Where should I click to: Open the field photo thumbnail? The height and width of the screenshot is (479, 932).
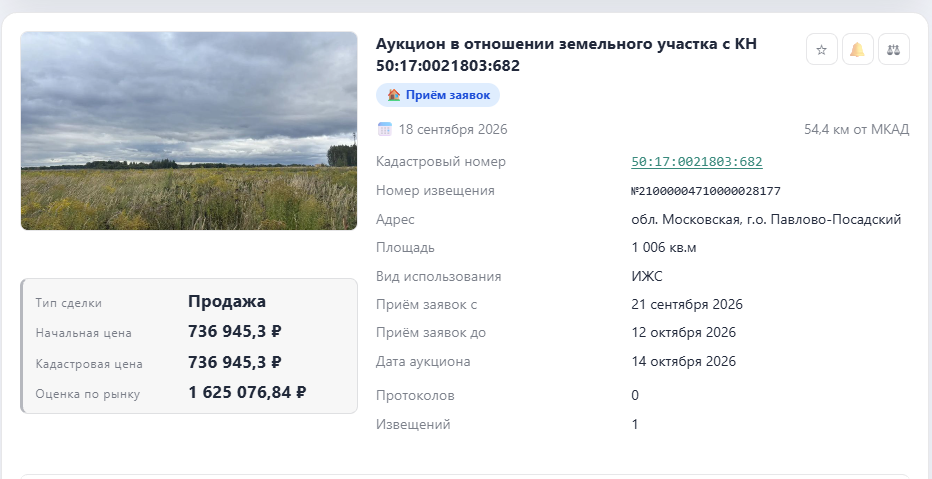189,131
